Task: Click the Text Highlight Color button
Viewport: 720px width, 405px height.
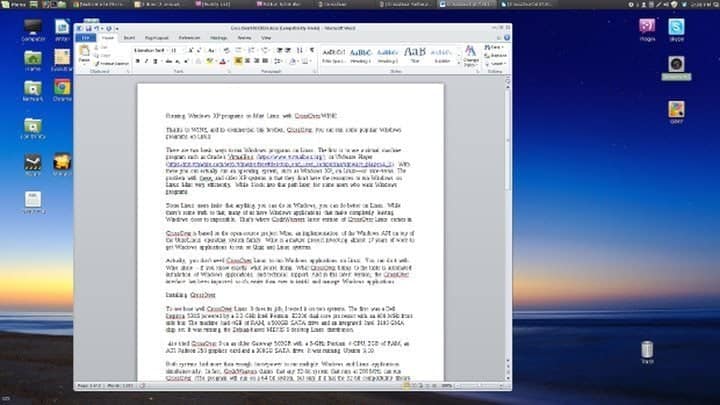Action: point(210,61)
